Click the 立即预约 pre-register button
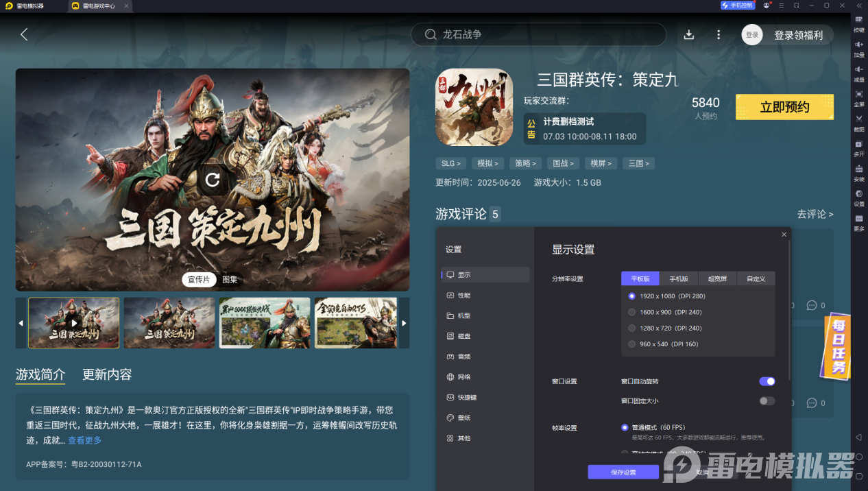 pyautogui.click(x=784, y=107)
